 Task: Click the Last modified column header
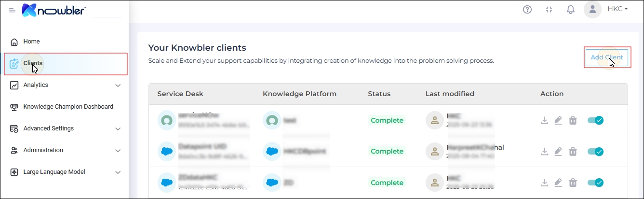click(450, 94)
